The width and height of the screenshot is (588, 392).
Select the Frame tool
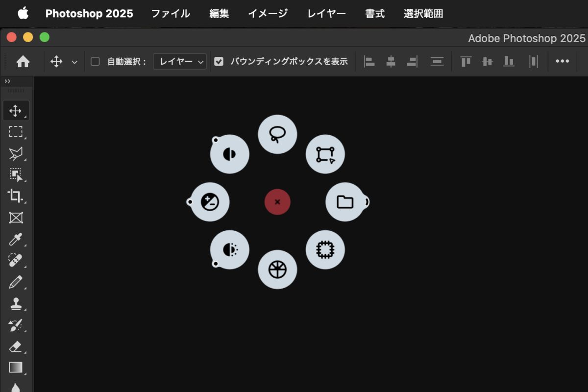pos(16,218)
